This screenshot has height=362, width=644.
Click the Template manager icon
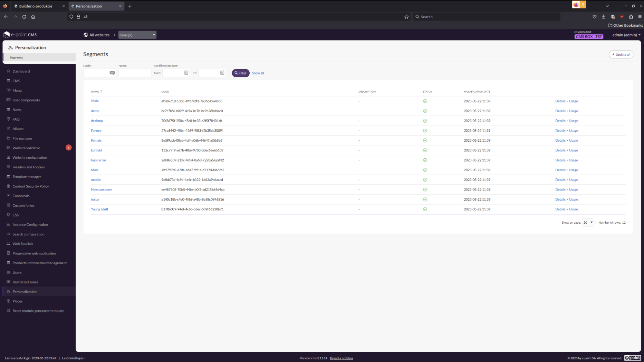point(8,177)
